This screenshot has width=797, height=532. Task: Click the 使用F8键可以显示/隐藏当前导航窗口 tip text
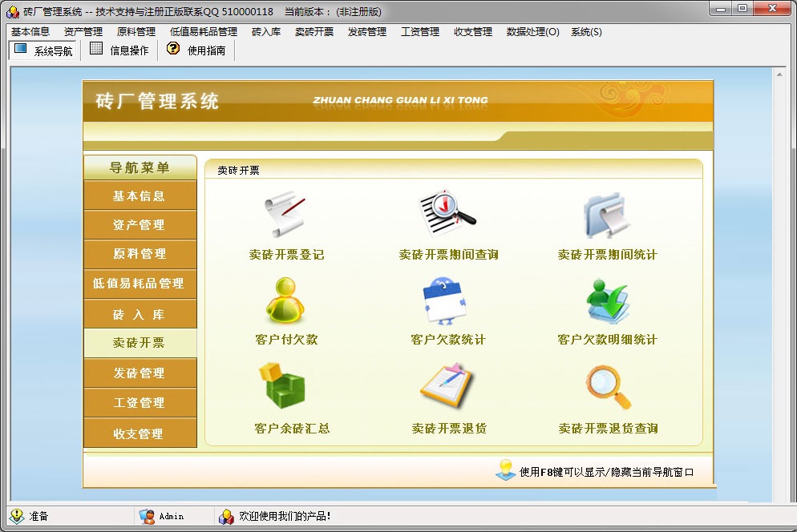click(x=606, y=472)
